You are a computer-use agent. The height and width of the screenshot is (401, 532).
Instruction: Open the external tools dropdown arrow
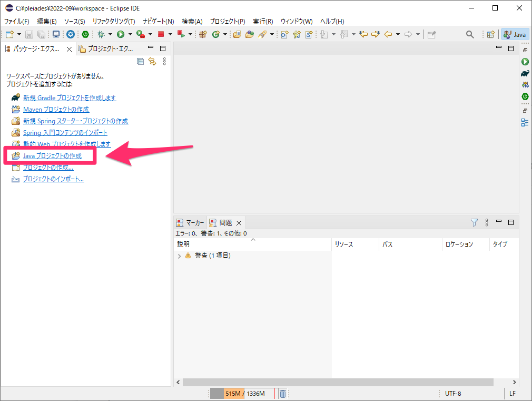150,34
